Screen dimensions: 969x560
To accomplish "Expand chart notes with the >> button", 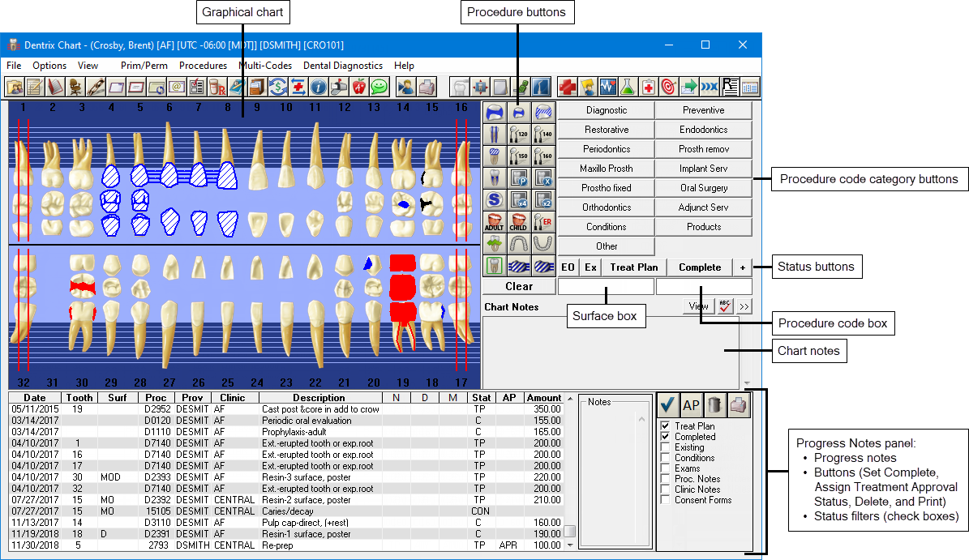I will click(744, 306).
